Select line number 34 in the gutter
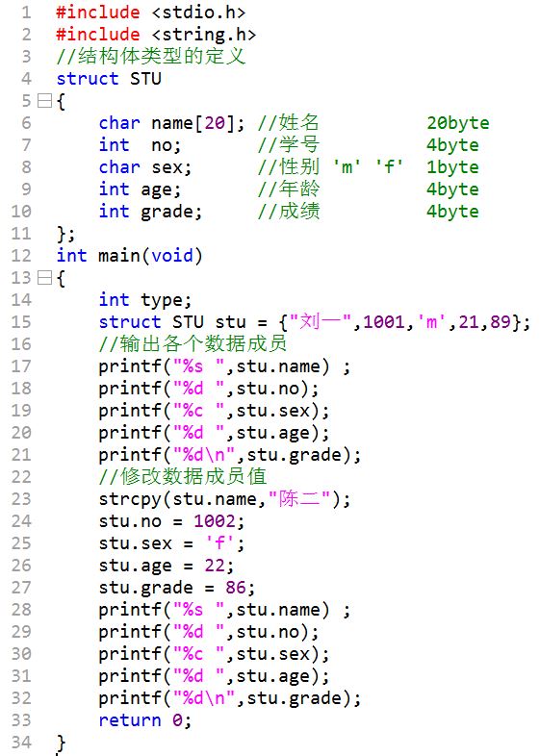 pyautogui.click(x=21, y=743)
